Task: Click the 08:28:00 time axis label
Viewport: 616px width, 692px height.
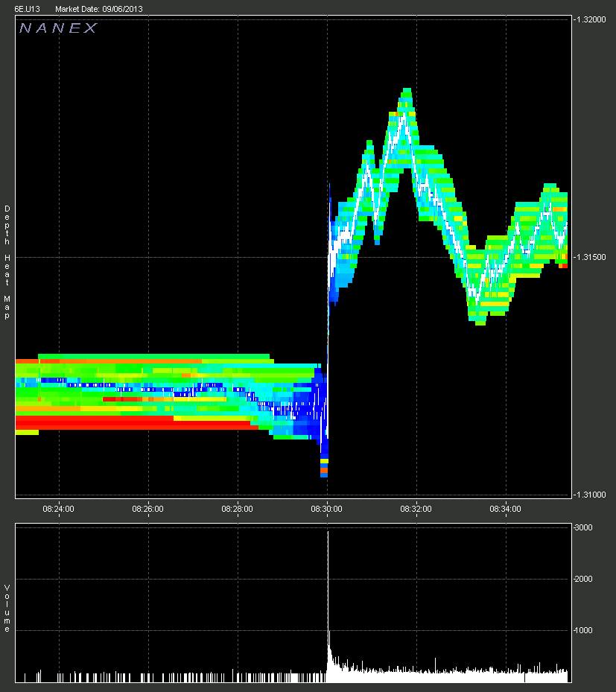Action: 237,509
